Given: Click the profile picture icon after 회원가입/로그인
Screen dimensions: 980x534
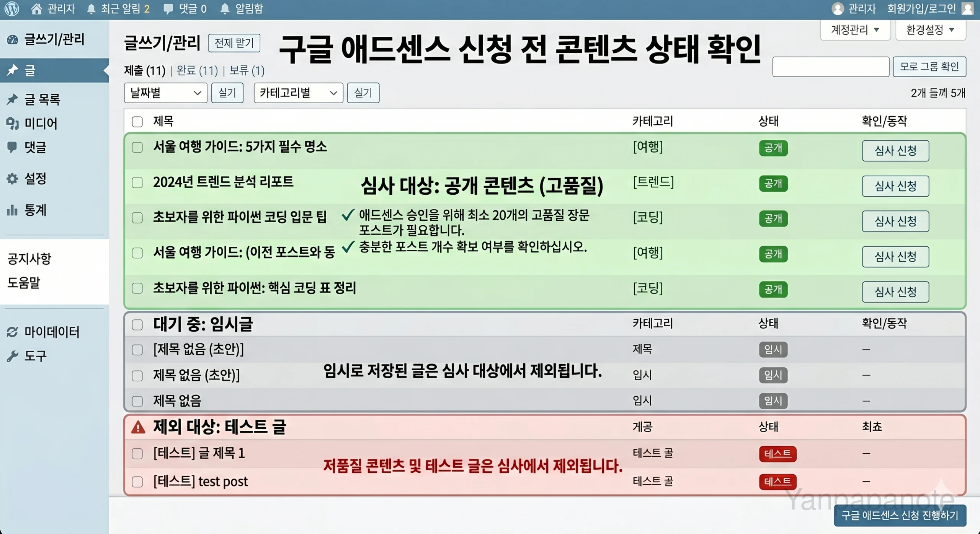Looking at the screenshot, I should pyautogui.click(x=967, y=8).
